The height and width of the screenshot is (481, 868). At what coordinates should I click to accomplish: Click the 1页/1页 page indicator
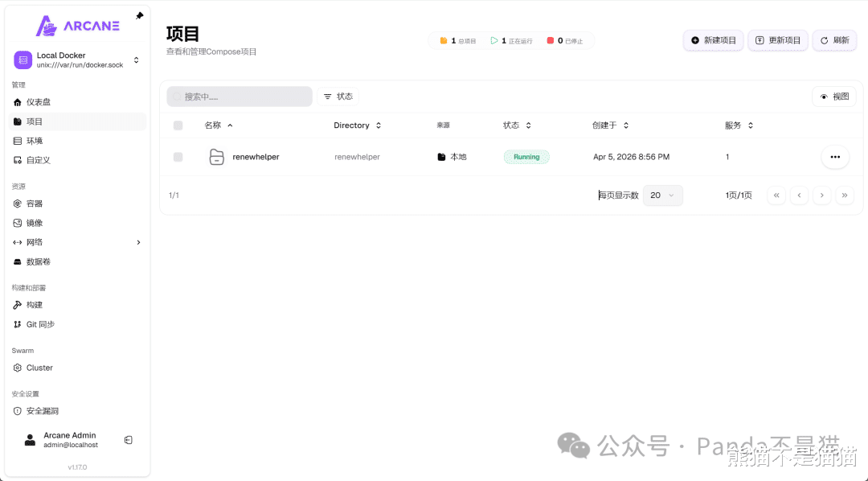click(x=739, y=195)
